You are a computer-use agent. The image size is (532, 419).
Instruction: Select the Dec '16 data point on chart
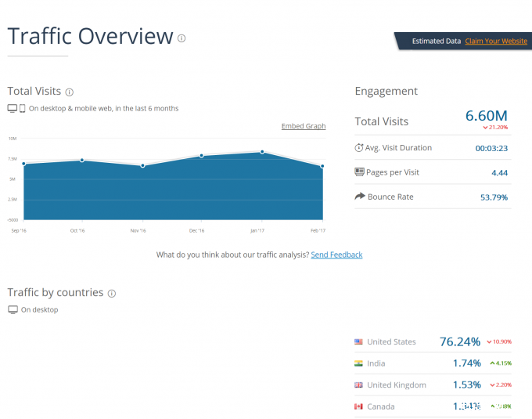click(202, 156)
